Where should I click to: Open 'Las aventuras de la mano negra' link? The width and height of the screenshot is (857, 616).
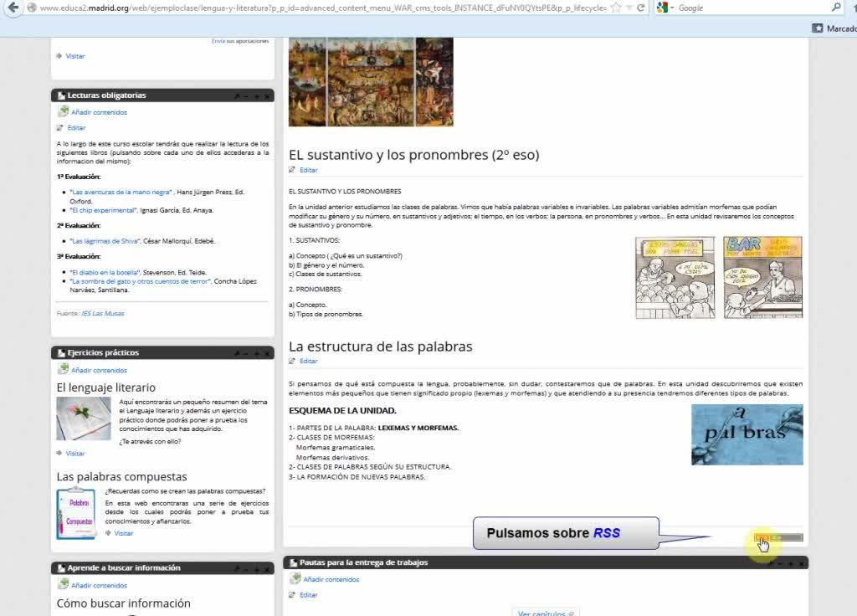click(x=121, y=192)
